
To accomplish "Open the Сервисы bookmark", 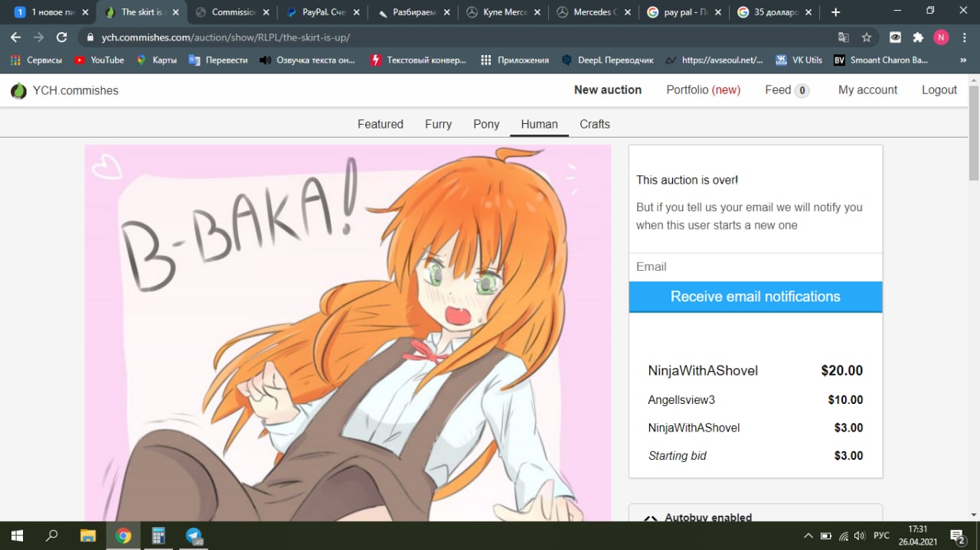I will point(36,60).
